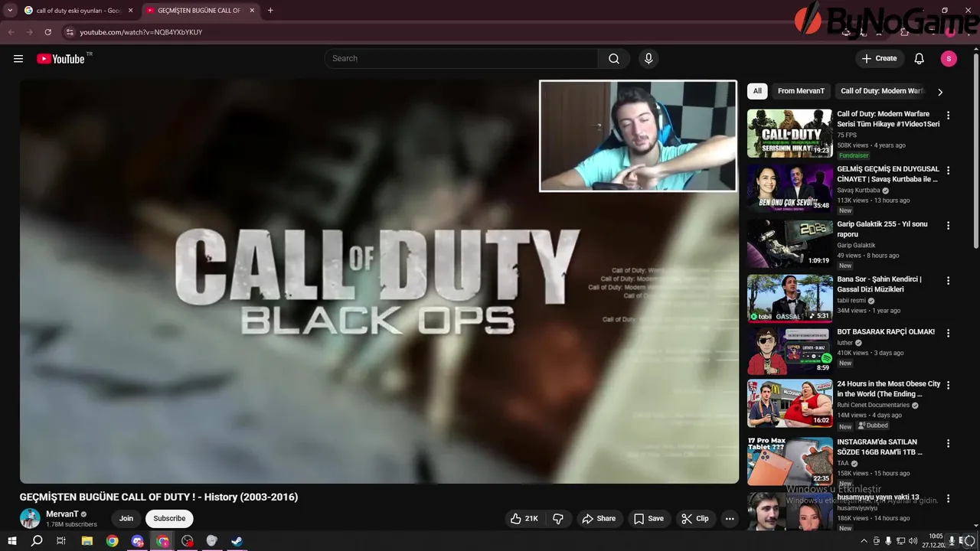Open options for BOT BASARAK RAPÇİ video

948,334
